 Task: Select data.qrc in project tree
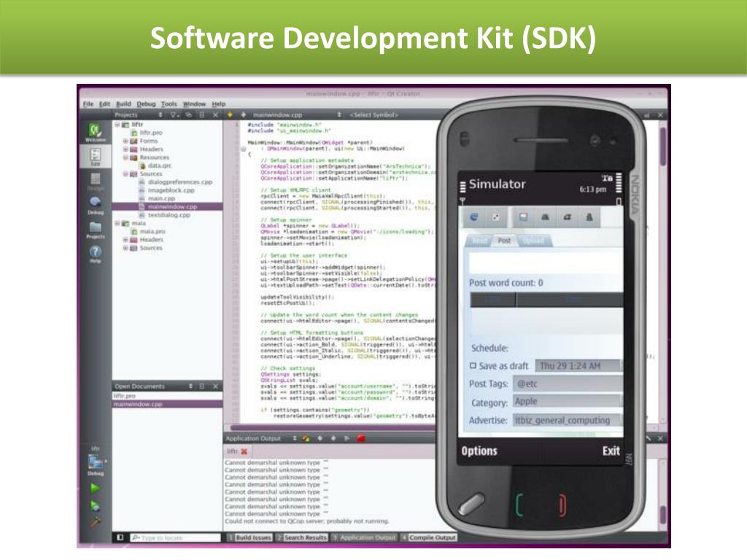[x=159, y=166]
